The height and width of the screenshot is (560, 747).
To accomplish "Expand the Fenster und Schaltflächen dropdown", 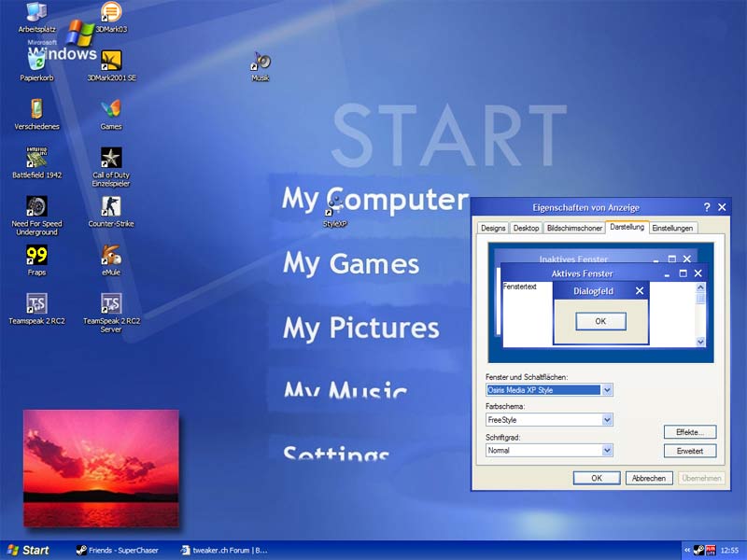I will coord(607,390).
